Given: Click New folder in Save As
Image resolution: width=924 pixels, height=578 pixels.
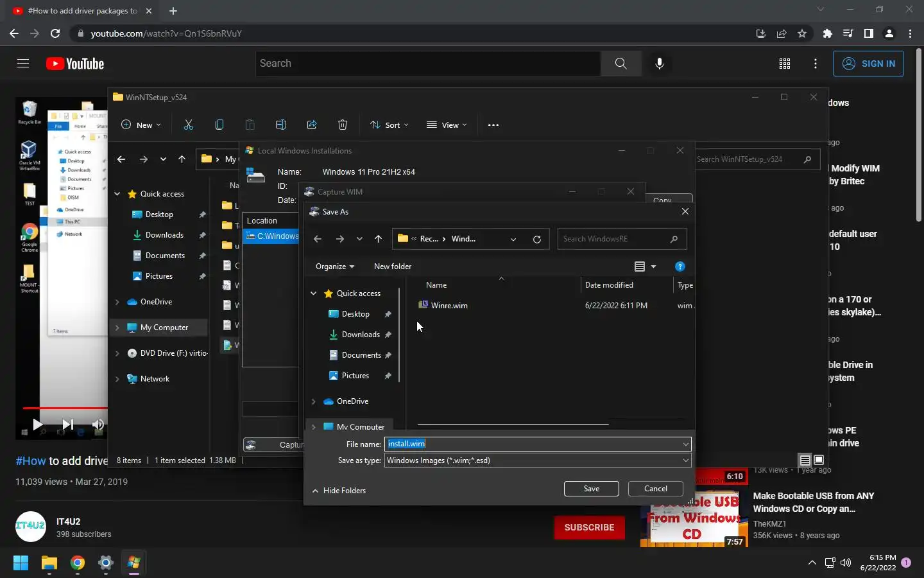Looking at the screenshot, I should click(x=393, y=267).
